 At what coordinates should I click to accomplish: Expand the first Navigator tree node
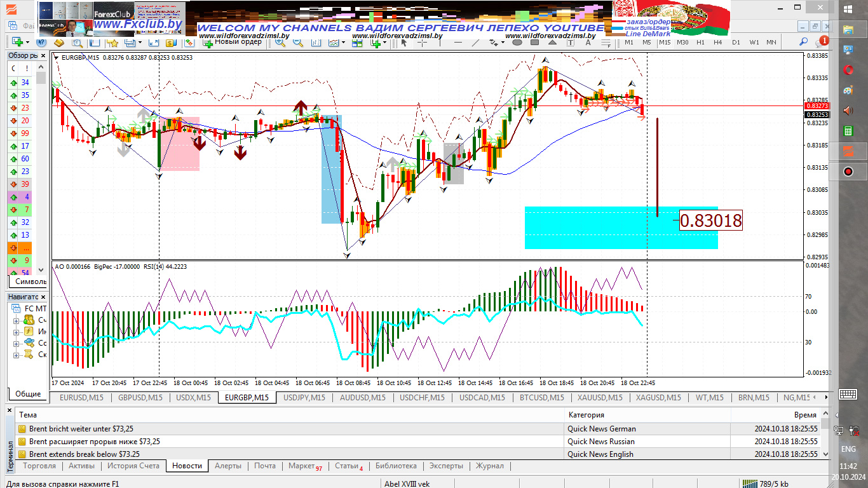coord(17,320)
